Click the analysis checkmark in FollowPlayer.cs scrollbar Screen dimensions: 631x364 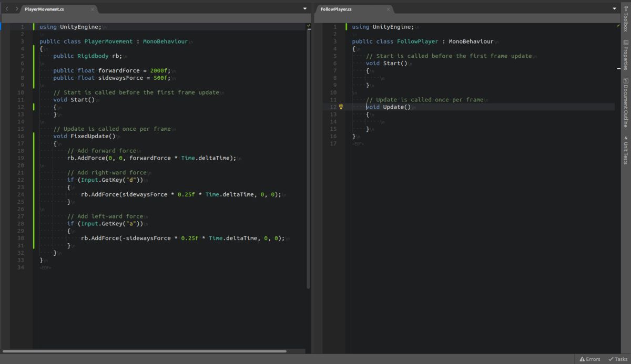pyautogui.click(x=618, y=25)
